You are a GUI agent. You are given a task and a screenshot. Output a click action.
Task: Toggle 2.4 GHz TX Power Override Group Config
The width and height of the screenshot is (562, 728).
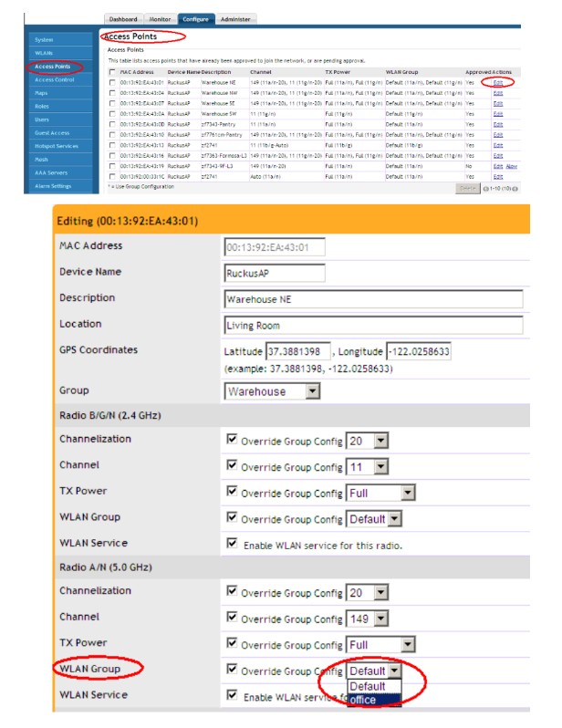(232, 491)
